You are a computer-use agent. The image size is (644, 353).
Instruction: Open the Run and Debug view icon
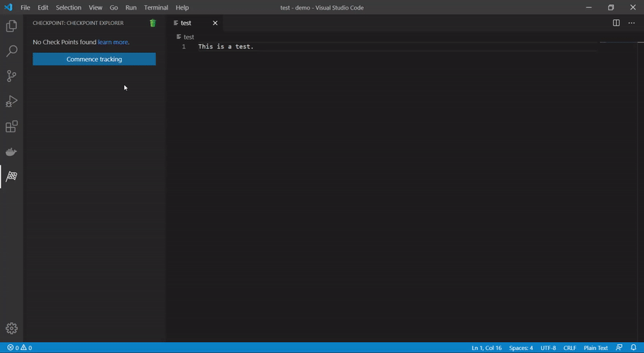pyautogui.click(x=12, y=101)
